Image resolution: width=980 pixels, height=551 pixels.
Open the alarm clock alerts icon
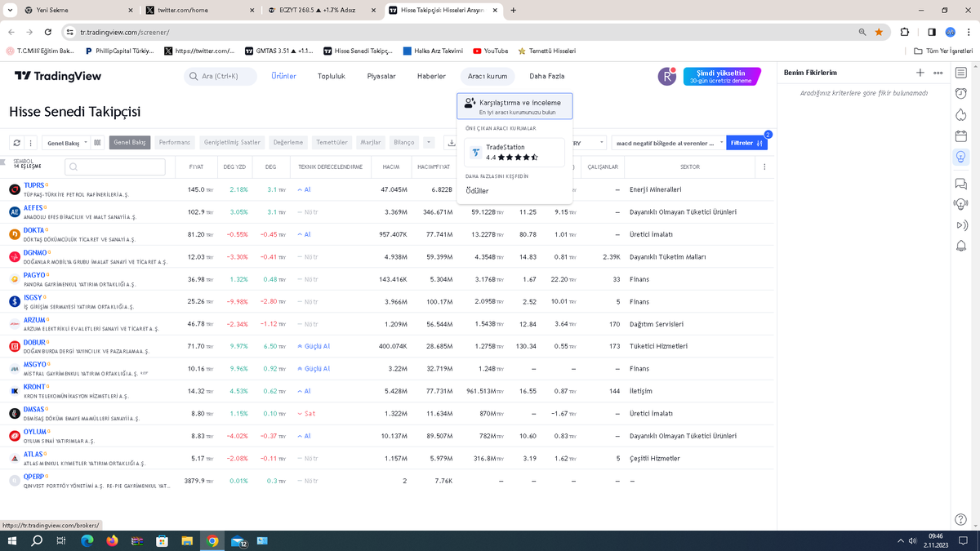(x=960, y=93)
